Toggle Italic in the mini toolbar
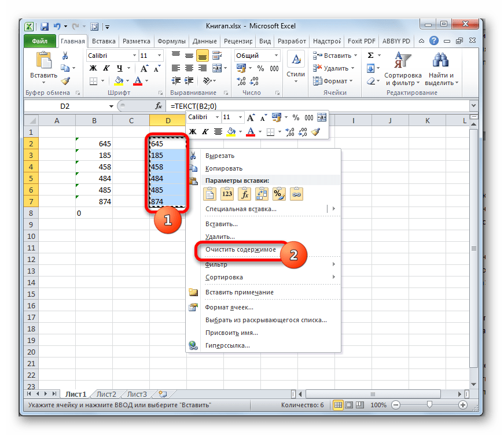This screenshot has height=435, width=504. [x=205, y=132]
